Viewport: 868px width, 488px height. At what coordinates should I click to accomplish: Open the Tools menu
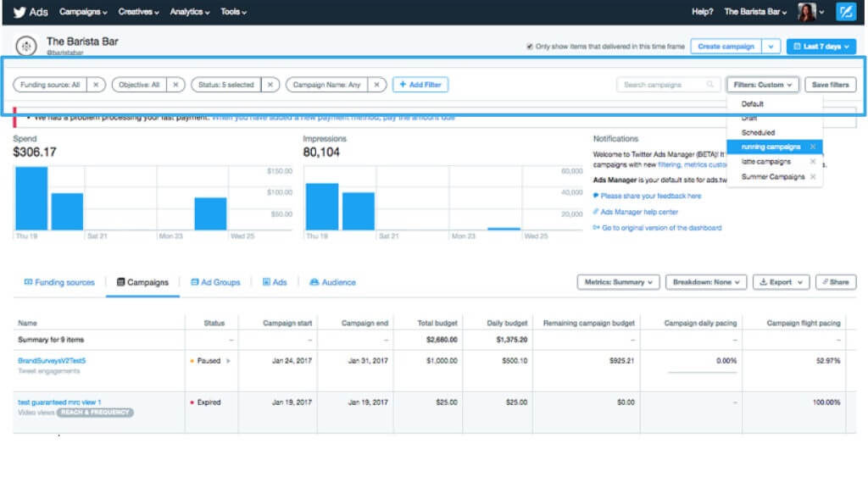[x=233, y=12]
